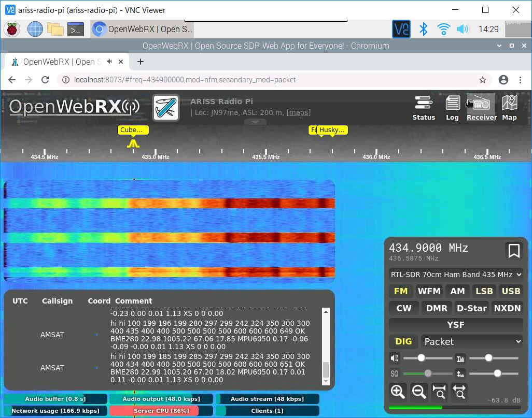Click the packet message list scrollbar
This screenshot has width=532, height=418.
(326, 347)
